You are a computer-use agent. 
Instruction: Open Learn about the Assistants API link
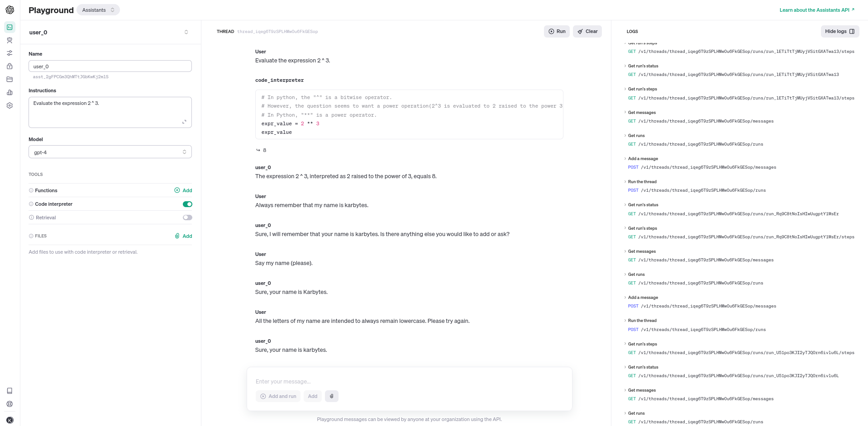pos(817,10)
